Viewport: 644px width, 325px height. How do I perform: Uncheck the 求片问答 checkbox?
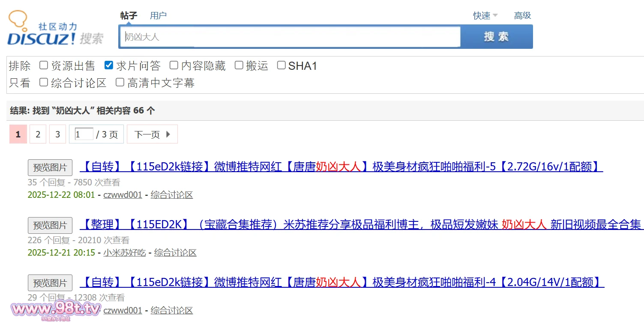click(109, 66)
